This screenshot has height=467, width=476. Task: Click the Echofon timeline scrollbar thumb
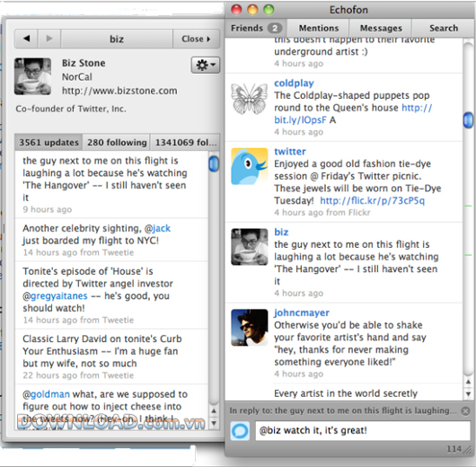point(468,120)
